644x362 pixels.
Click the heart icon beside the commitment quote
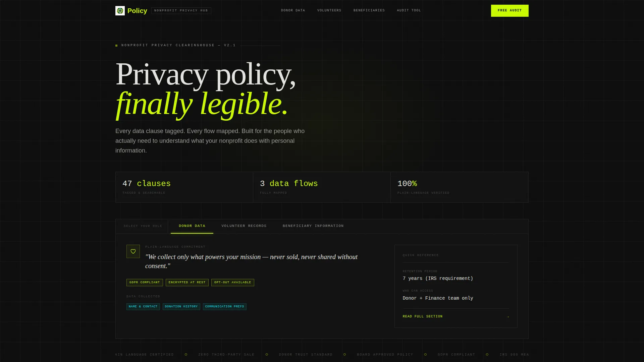coord(133,251)
